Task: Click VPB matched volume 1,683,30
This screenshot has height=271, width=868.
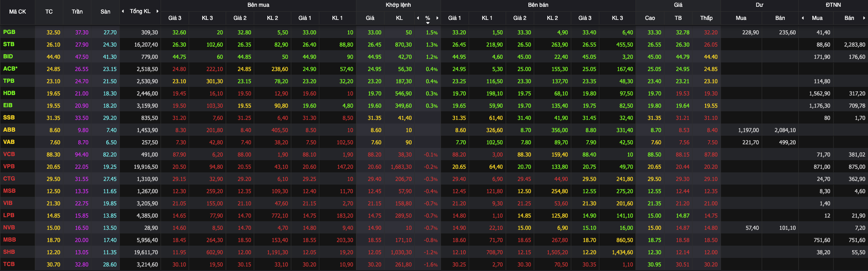Action: [x=401, y=167]
